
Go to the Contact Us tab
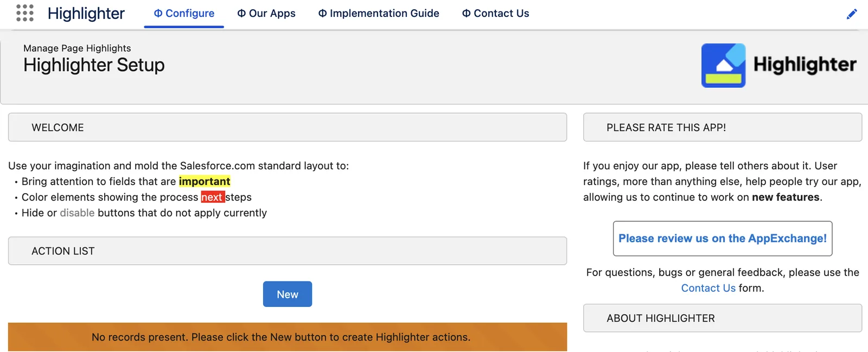[495, 14]
